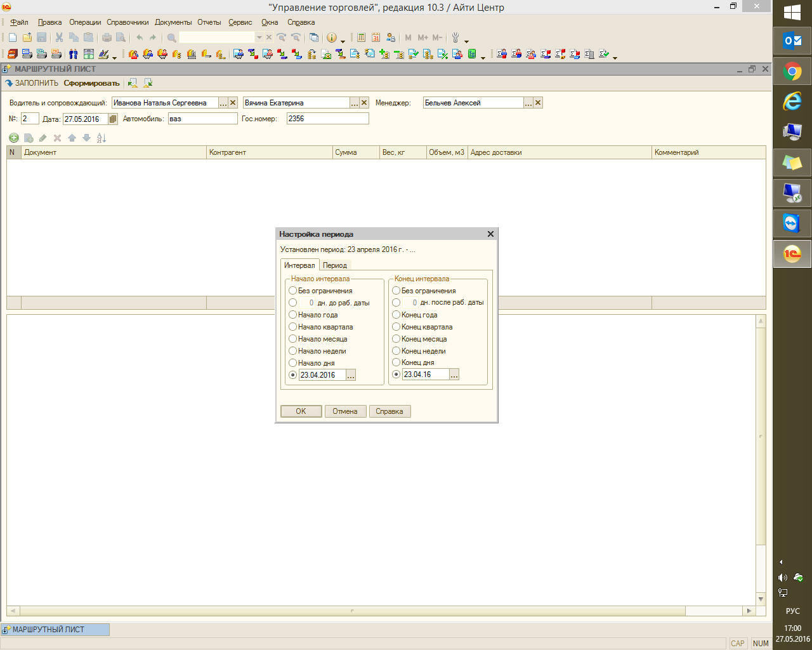The width and height of the screenshot is (812, 650).
Task: Click the open file folder icon
Action: [x=27, y=37]
